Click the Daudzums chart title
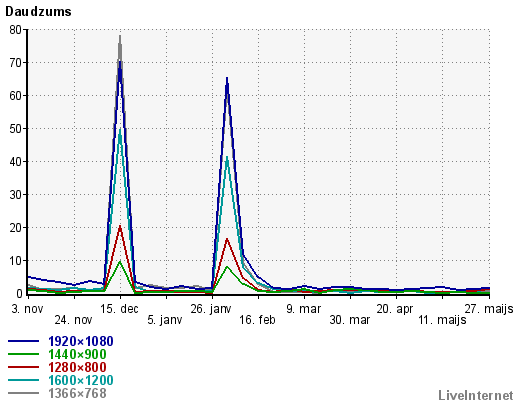520x405 pixels. (x=38, y=12)
